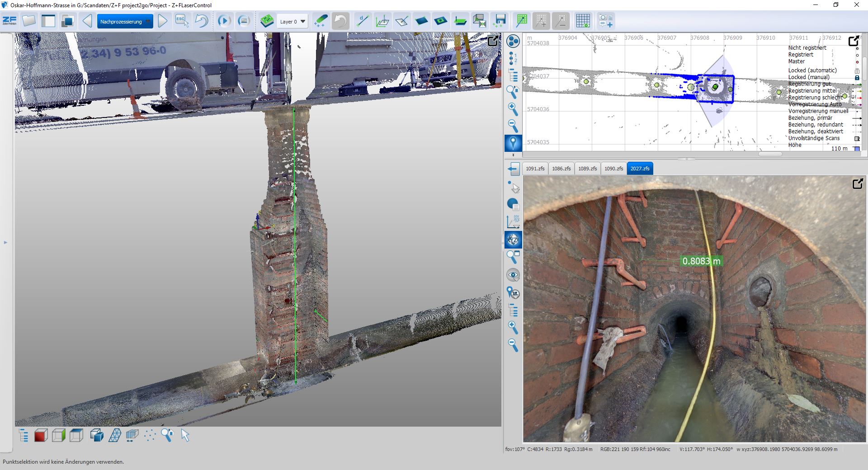
Task: Click the home zoom icon below 3D view
Action: (x=167, y=436)
